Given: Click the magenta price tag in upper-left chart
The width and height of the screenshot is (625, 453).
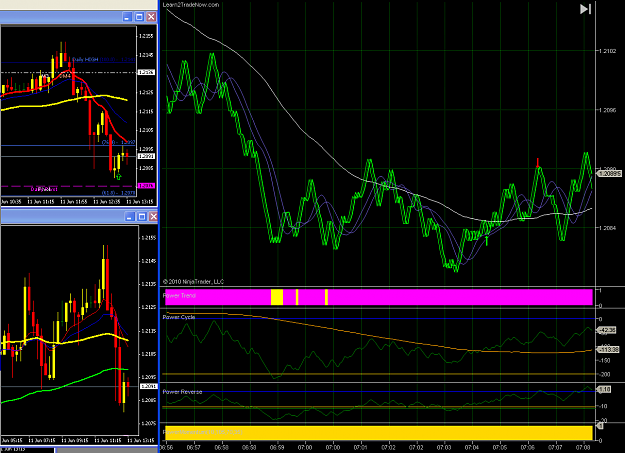Looking at the screenshot, I should point(146,186).
